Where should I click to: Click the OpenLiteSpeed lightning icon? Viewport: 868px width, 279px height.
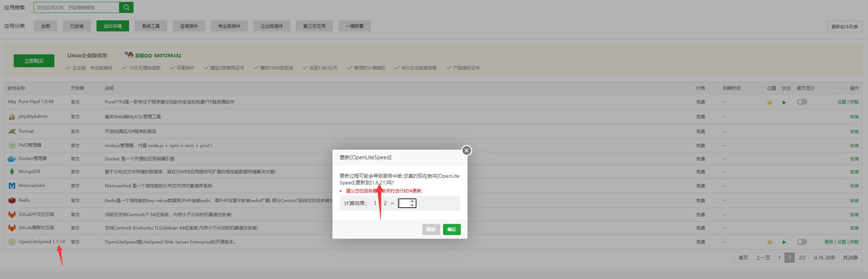tap(12, 242)
